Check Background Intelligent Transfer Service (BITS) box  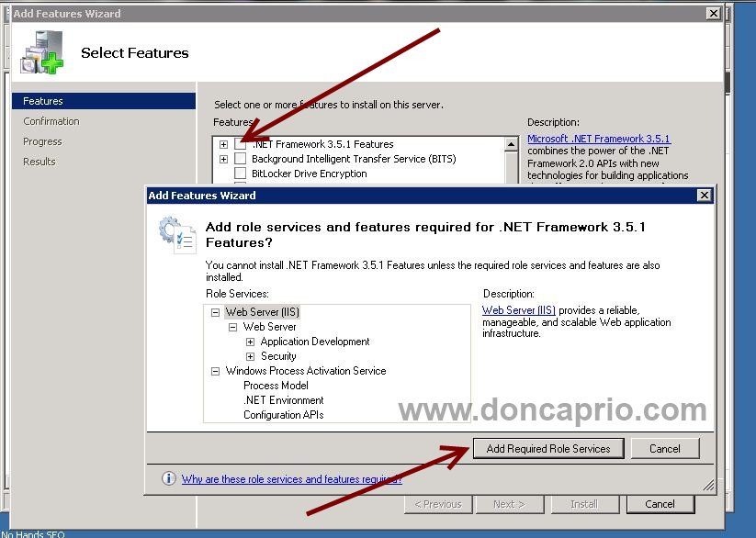(x=240, y=159)
